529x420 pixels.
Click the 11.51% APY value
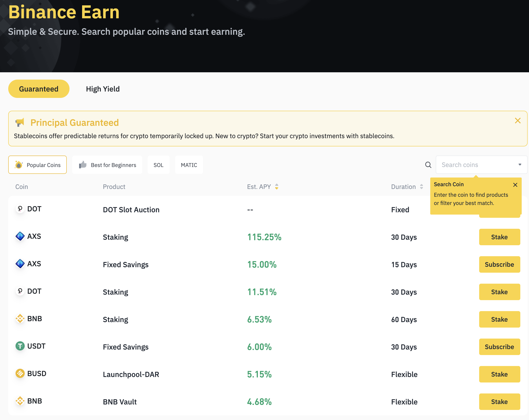pos(262,292)
